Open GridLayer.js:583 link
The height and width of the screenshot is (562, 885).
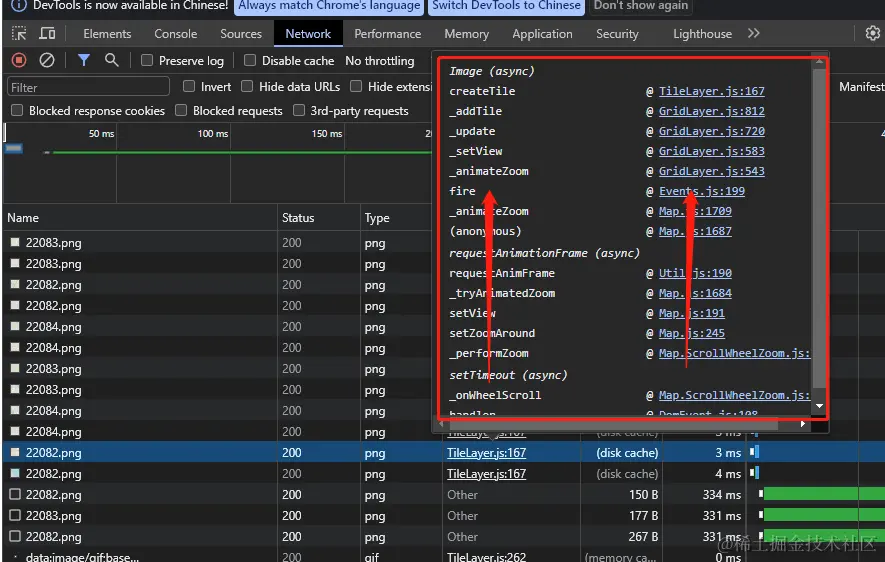click(711, 151)
